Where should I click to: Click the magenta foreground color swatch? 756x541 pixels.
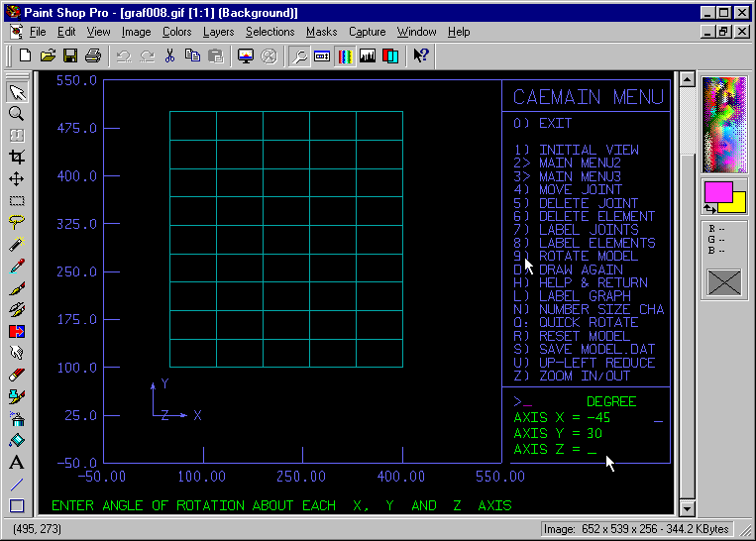(x=716, y=190)
